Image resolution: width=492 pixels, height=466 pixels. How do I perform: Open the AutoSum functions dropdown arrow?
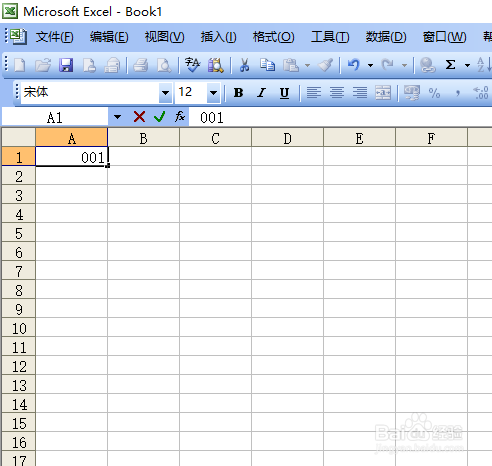tap(467, 65)
